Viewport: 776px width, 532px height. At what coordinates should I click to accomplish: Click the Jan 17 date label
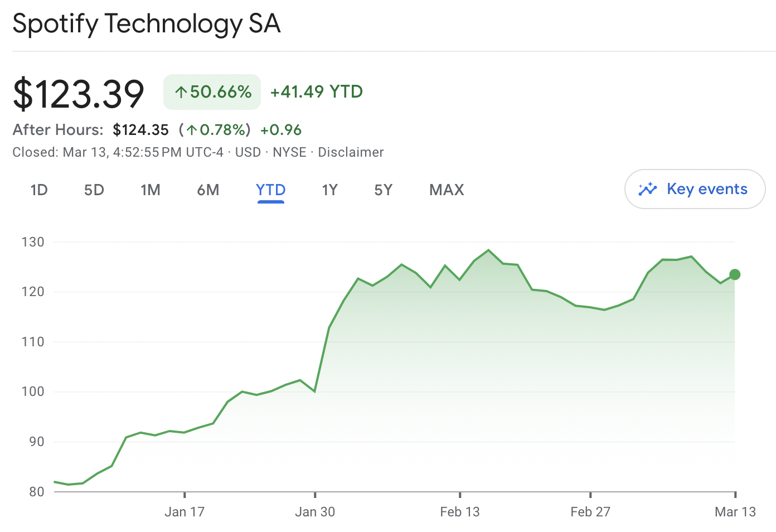point(185,512)
